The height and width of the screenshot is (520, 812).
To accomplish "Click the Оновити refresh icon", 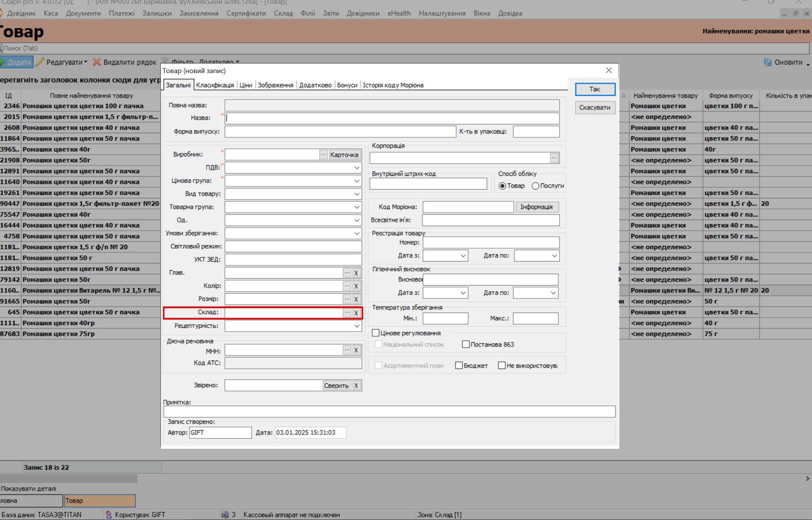I will pos(767,62).
